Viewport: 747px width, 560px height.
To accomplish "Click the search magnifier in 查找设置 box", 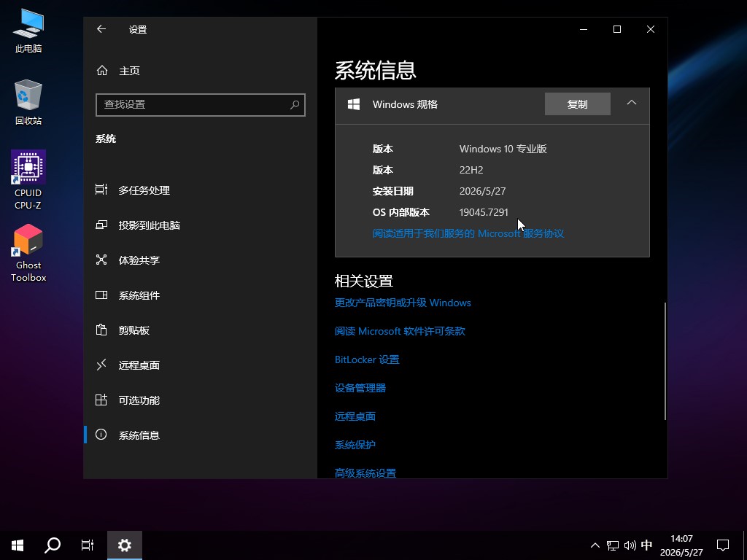I will [x=295, y=104].
